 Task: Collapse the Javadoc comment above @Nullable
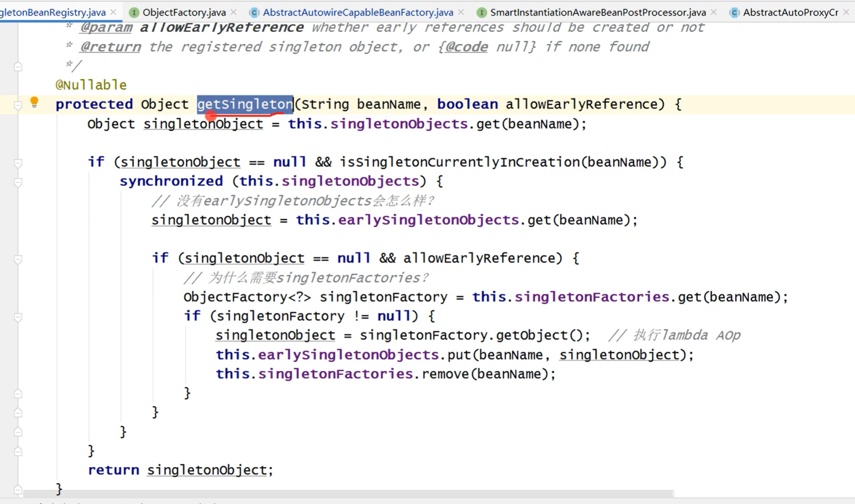(18, 66)
